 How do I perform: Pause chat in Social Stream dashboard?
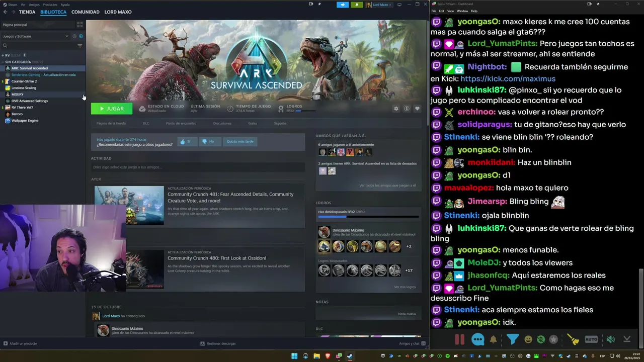click(459, 339)
